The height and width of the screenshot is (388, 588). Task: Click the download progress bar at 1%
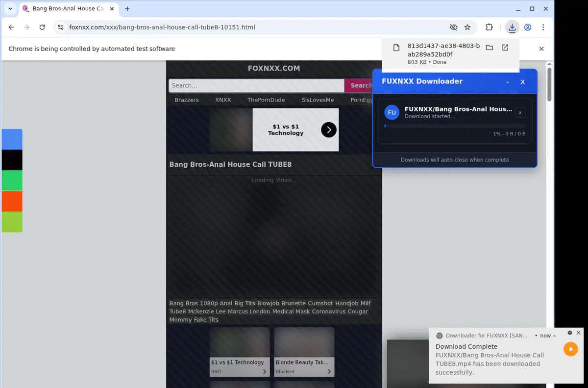pyautogui.click(x=455, y=126)
